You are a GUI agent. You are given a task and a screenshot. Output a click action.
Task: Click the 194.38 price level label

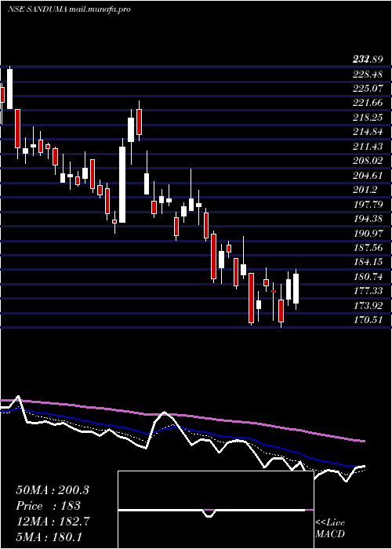367,219
